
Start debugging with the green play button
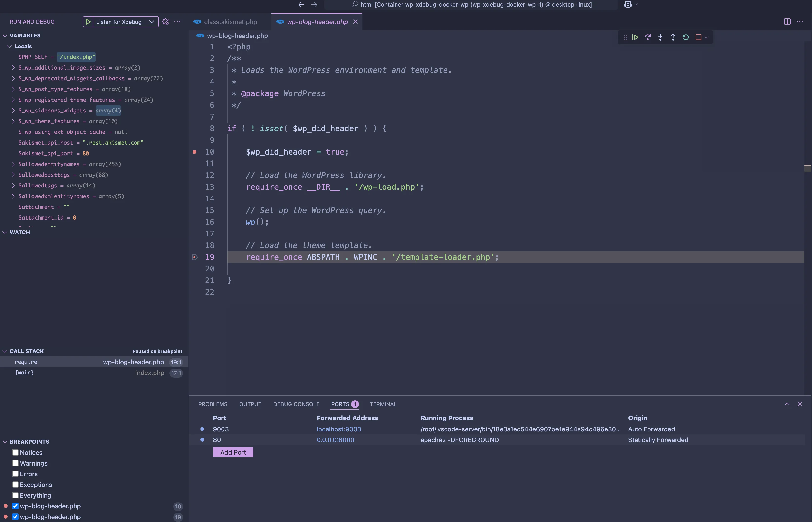(x=88, y=22)
